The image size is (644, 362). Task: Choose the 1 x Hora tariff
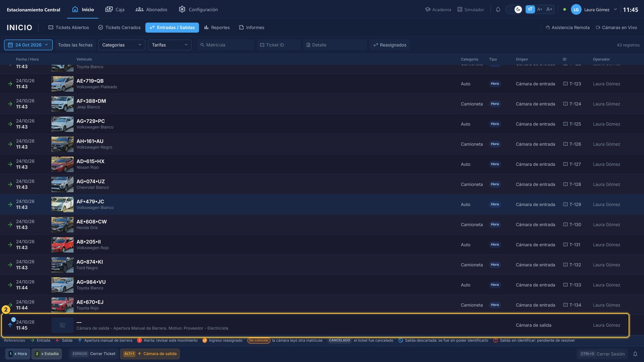tap(18, 354)
